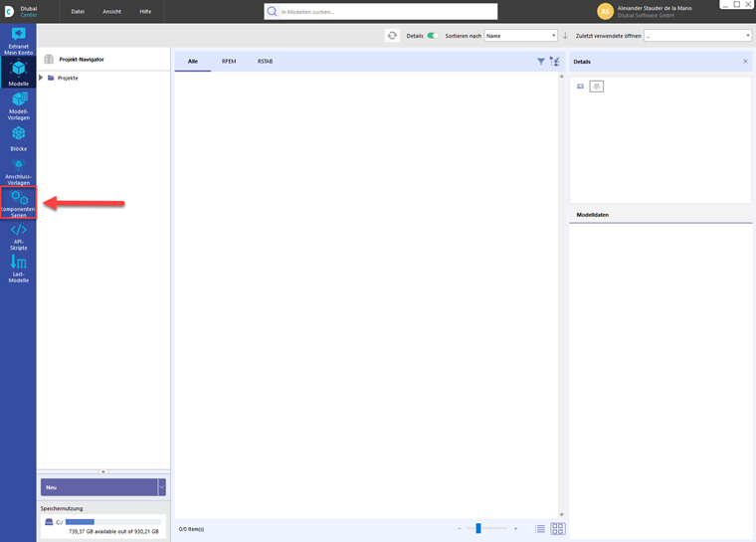Open Modell-Vorlagen section
Screen dimensions: 756x542
(18, 105)
